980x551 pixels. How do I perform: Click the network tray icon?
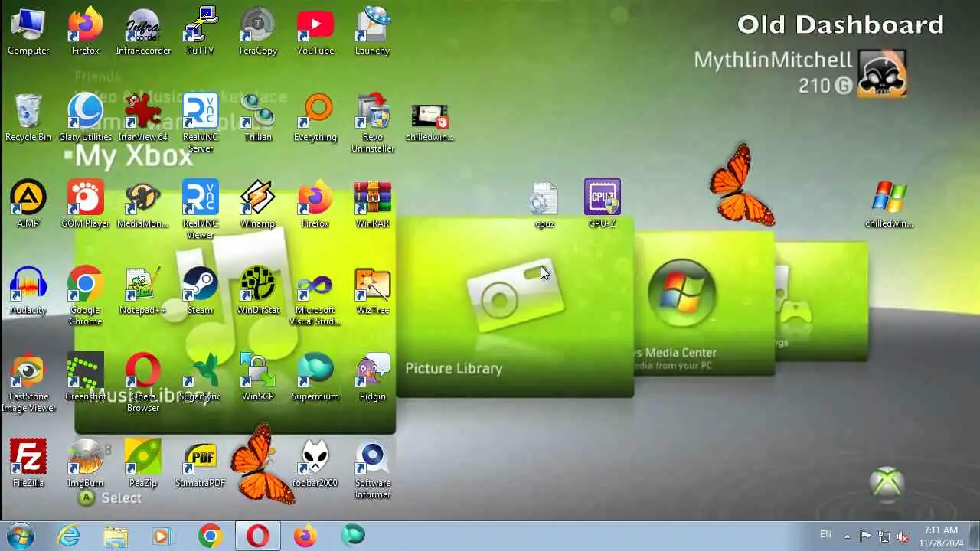(x=884, y=536)
